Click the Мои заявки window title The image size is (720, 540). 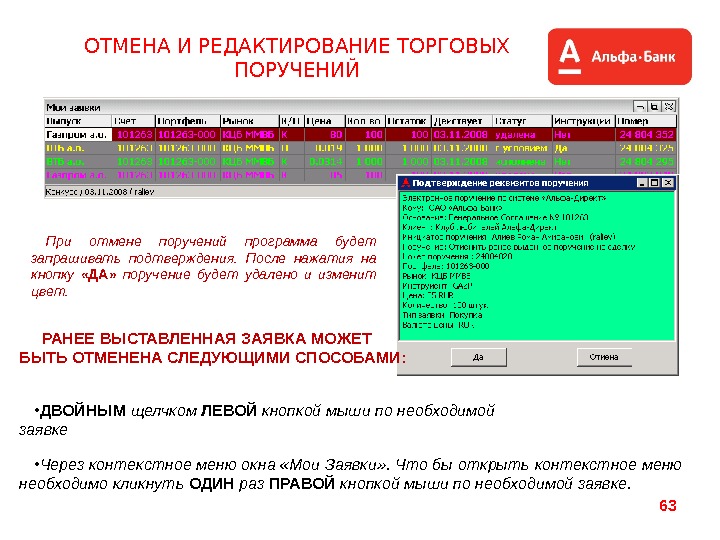coord(73,107)
